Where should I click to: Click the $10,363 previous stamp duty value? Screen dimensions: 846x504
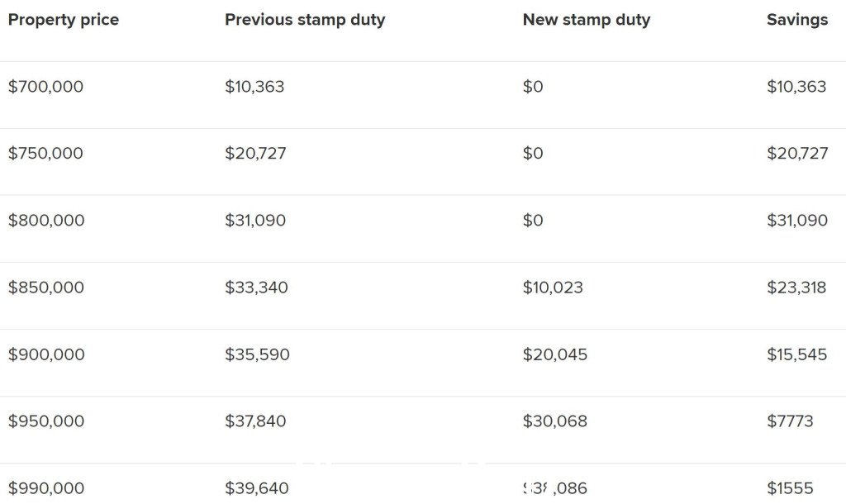[254, 86]
